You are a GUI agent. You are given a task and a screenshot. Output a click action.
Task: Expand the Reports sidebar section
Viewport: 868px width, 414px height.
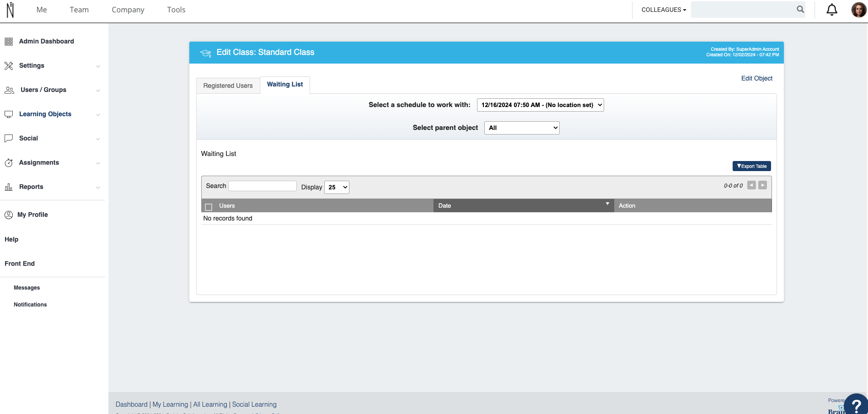click(x=98, y=188)
